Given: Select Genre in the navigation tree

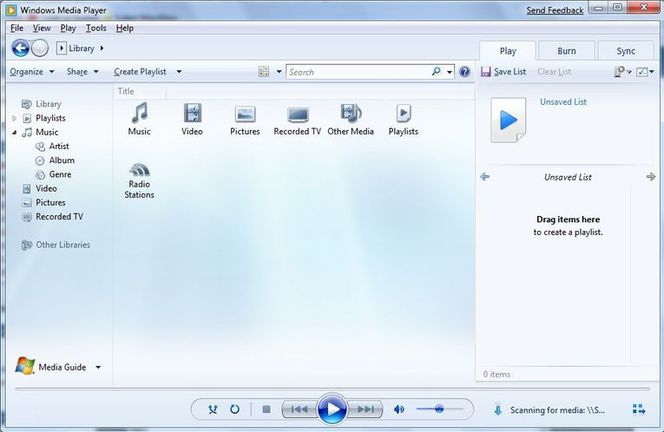Looking at the screenshot, I should pos(60,174).
